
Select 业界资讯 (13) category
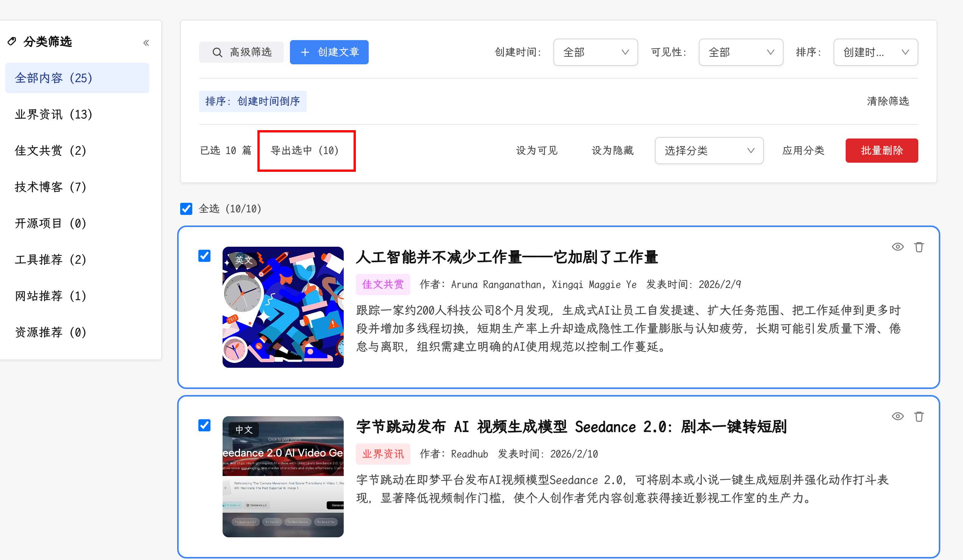click(77, 114)
